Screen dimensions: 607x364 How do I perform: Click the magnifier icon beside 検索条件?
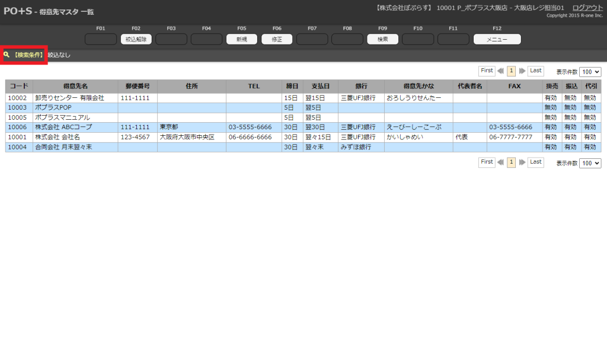click(x=7, y=55)
